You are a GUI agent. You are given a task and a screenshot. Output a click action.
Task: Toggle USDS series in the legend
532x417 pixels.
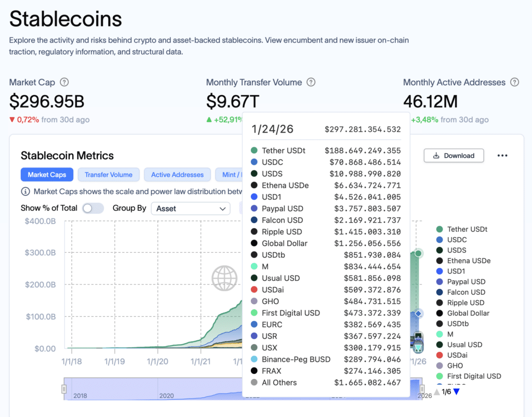click(451, 250)
